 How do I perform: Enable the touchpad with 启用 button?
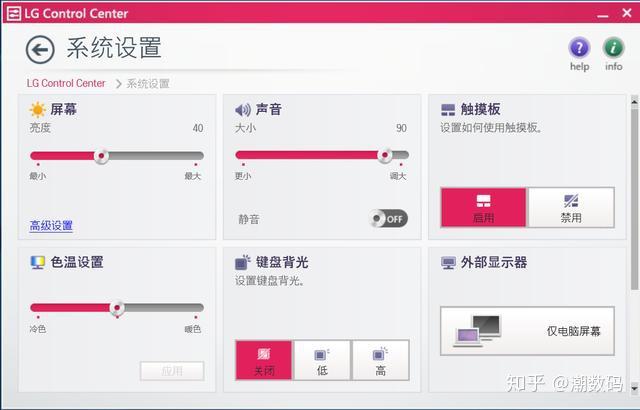point(484,208)
